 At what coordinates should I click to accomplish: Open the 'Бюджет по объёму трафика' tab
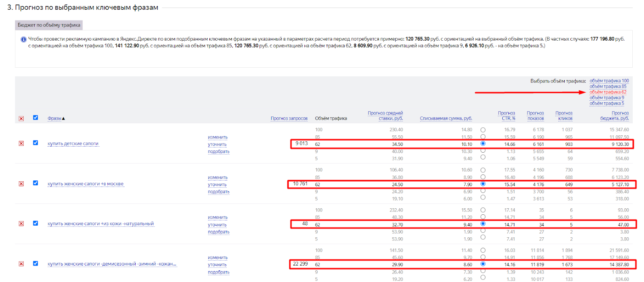click(x=49, y=25)
